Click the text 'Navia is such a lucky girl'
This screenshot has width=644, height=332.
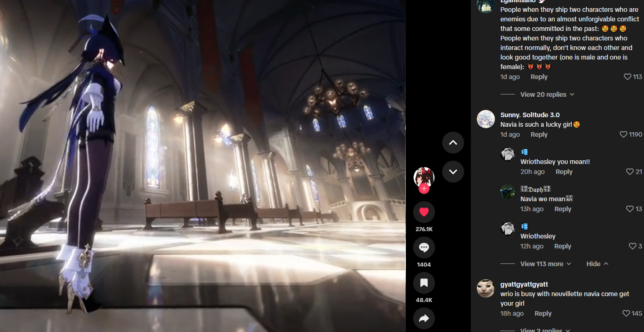tap(536, 124)
